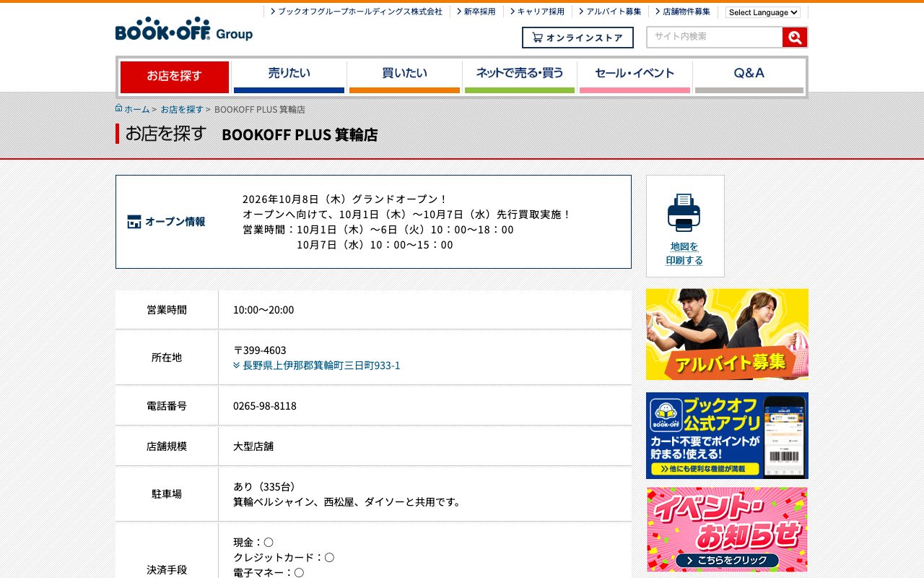Open the ネットで売る・買う navigation tab
The height and width of the screenshot is (578, 924).
coord(520,77)
